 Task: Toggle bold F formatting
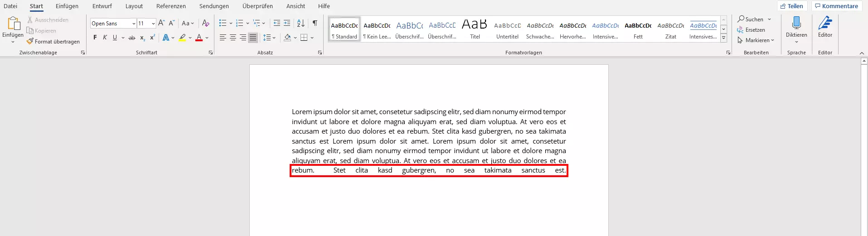(95, 38)
